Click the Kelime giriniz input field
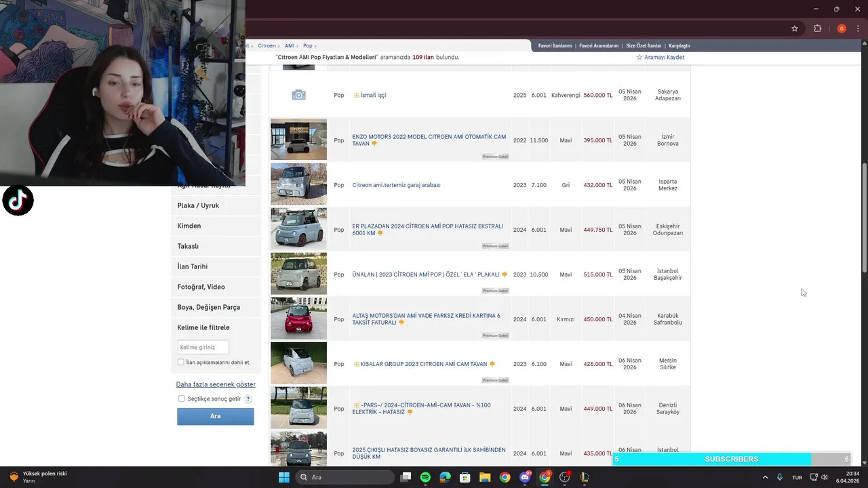Image resolution: width=868 pixels, height=488 pixels. (x=203, y=347)
